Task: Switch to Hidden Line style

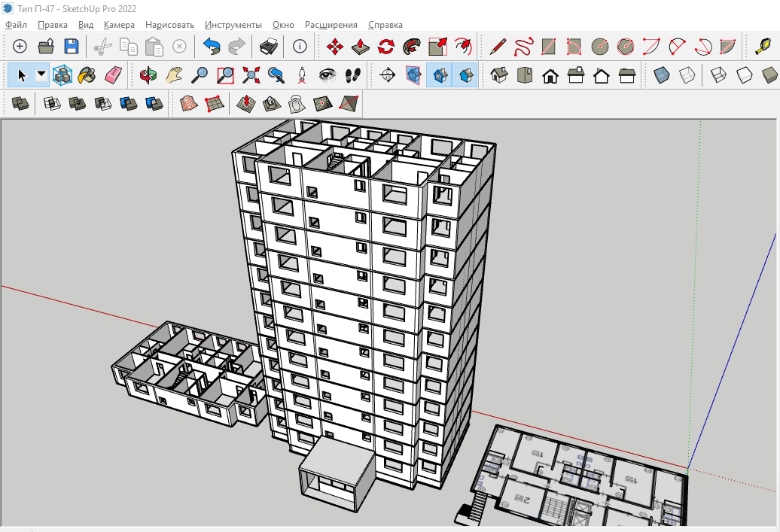Action: pos(744,75)
